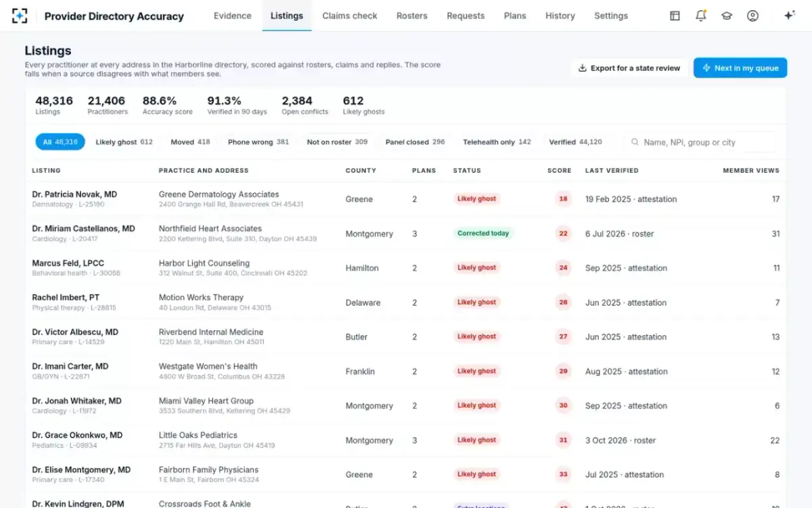Filter by Telehealth only 142 chip
Image resolution: width=812 pixels, height=508 pixels.
(497, 142)
